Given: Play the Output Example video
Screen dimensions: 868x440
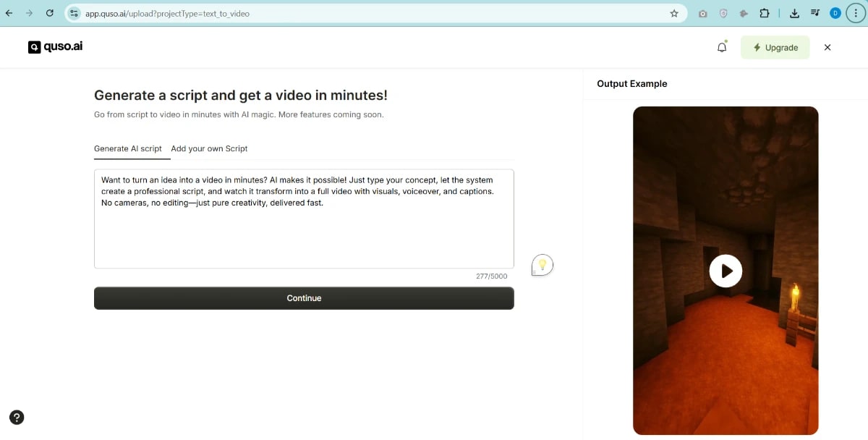Looking at the screenshot, I should (x=726, y=271).
